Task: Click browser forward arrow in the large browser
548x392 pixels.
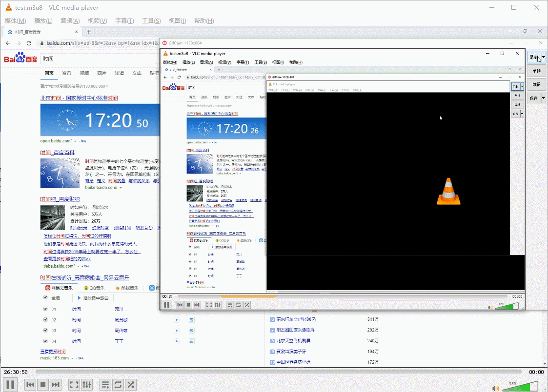Action: coord(19,43)
